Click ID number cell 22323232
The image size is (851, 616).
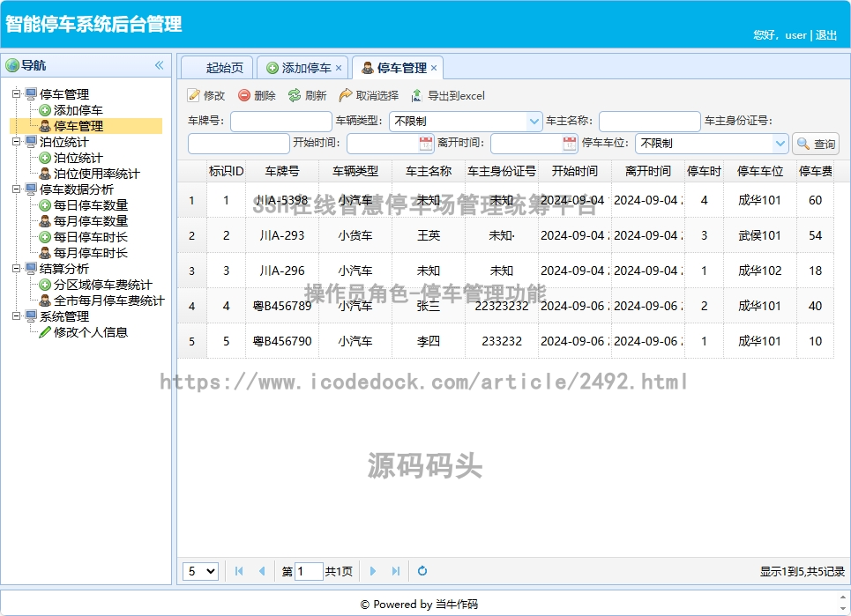(502, 306)
